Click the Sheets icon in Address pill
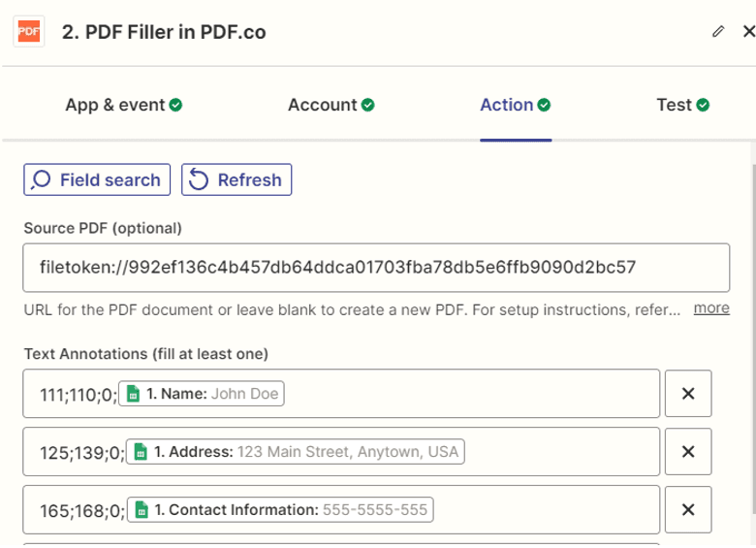The image size is (756, 548). [141, 451]
